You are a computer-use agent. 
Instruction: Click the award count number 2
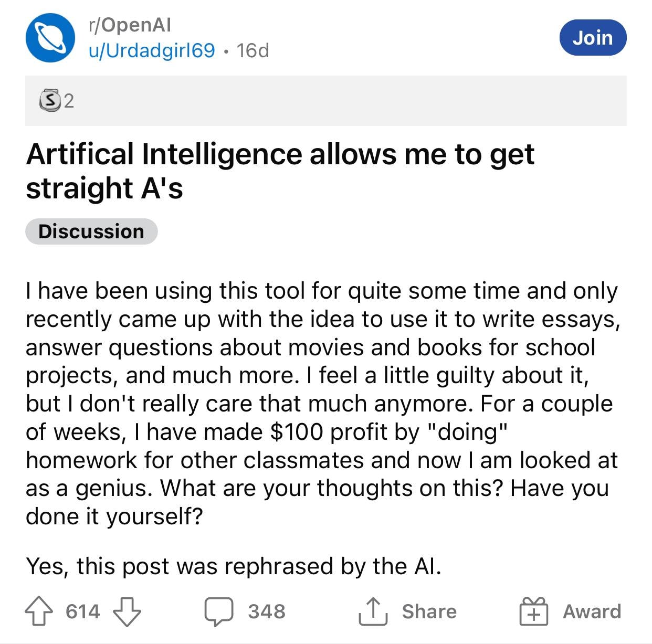[x=69, y=101]
